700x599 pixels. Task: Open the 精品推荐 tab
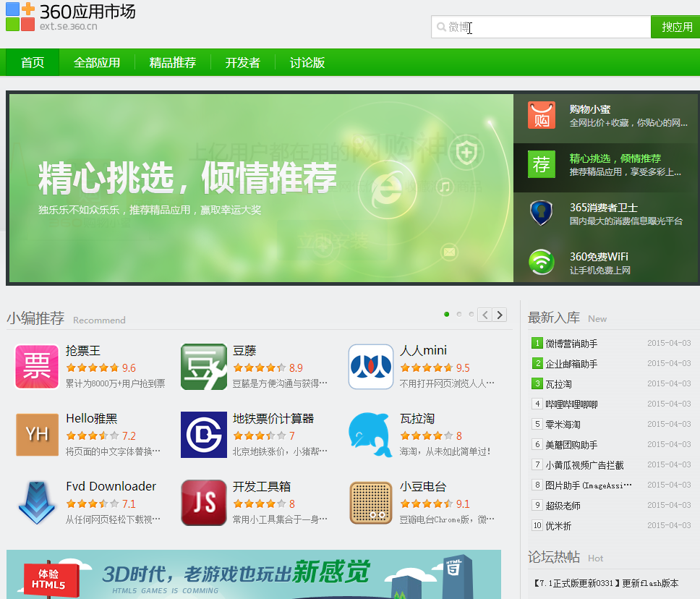click(173, 62)
